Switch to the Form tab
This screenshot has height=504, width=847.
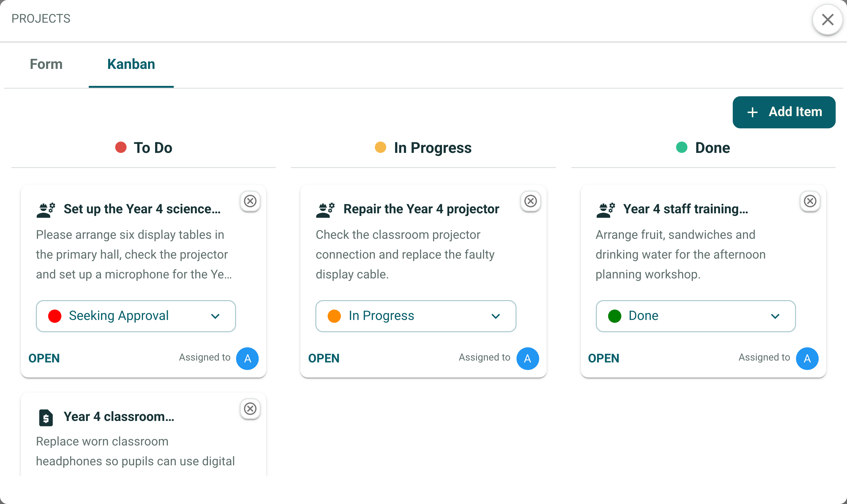pos(46,64)
